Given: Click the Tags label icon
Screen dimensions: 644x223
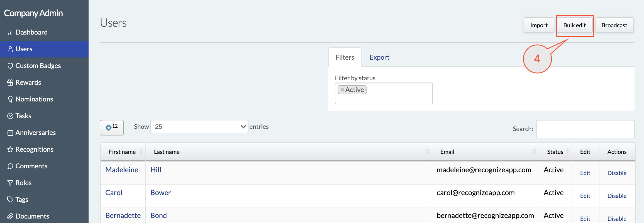Looking at the screenshot, I should click(x=10, y=200).
